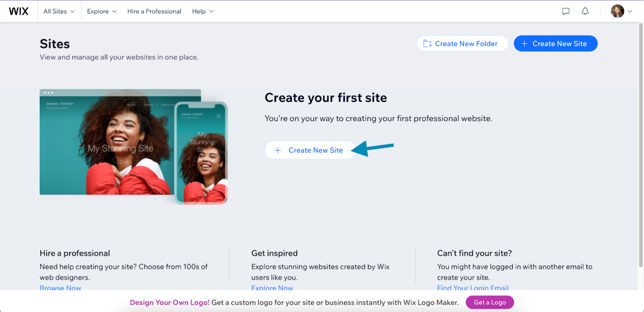
Task: Follow the Browse Now link under Hire a professional
Action: (60, 288)
